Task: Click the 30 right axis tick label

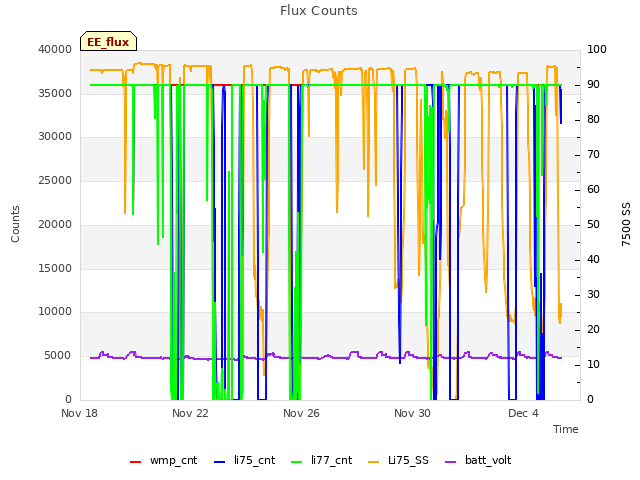Action: pyautogui.click(x=593, y=295)
